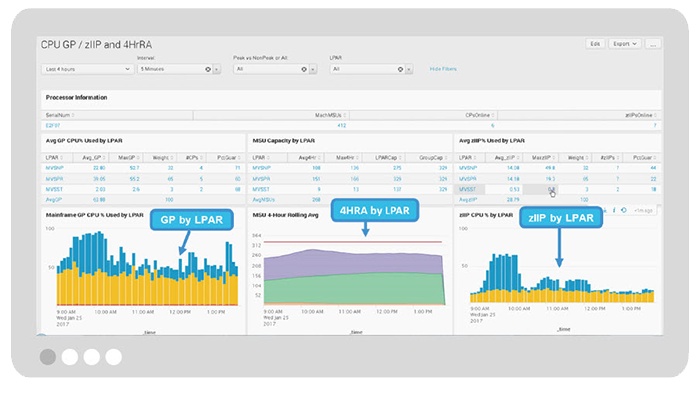Click LPARCap value 275
The width and height of the screenshot is (700, 393).
coord(397,168)
